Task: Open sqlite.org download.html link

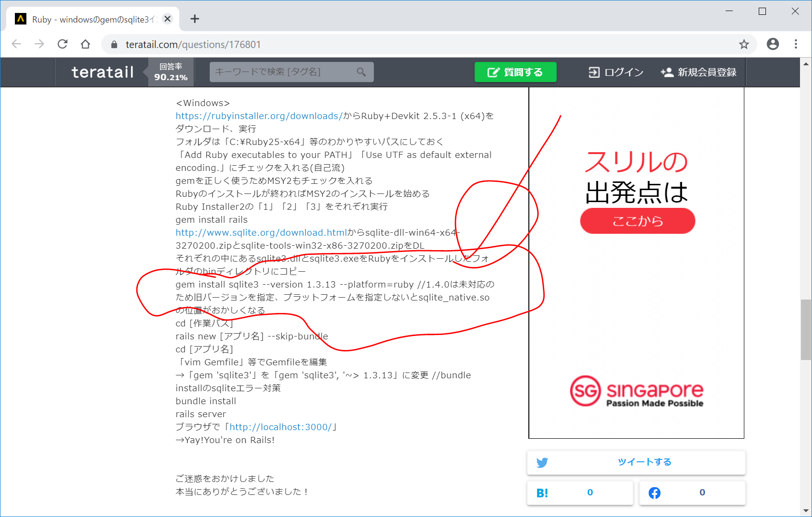Action: (x=261, y=233)
